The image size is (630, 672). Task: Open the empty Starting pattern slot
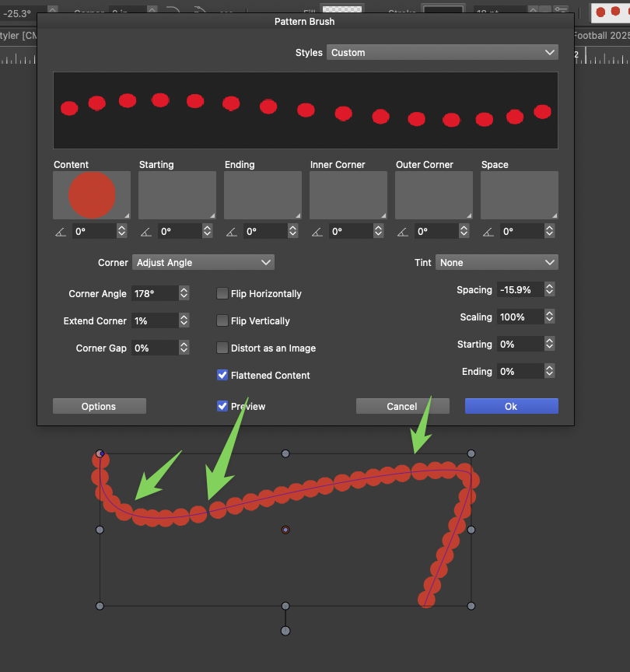click(177, 195)
